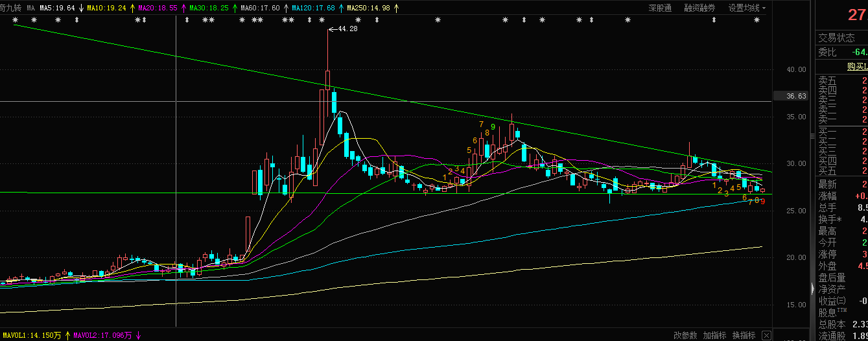868x341 pixels.
Task: Click the 总股本 total shares row
Action: point(841,324)
